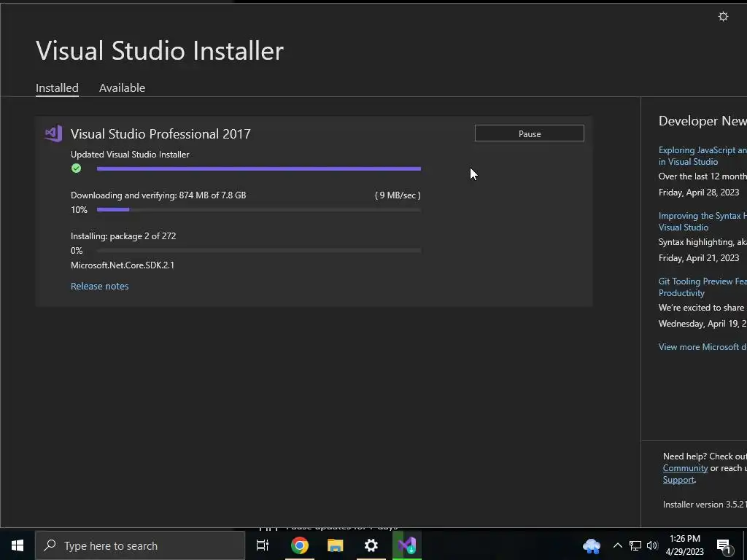The height and width of the screenshot is (560, 747).
Task: Open Google Chrome from taskbar
Action: (x=300, y=545)
